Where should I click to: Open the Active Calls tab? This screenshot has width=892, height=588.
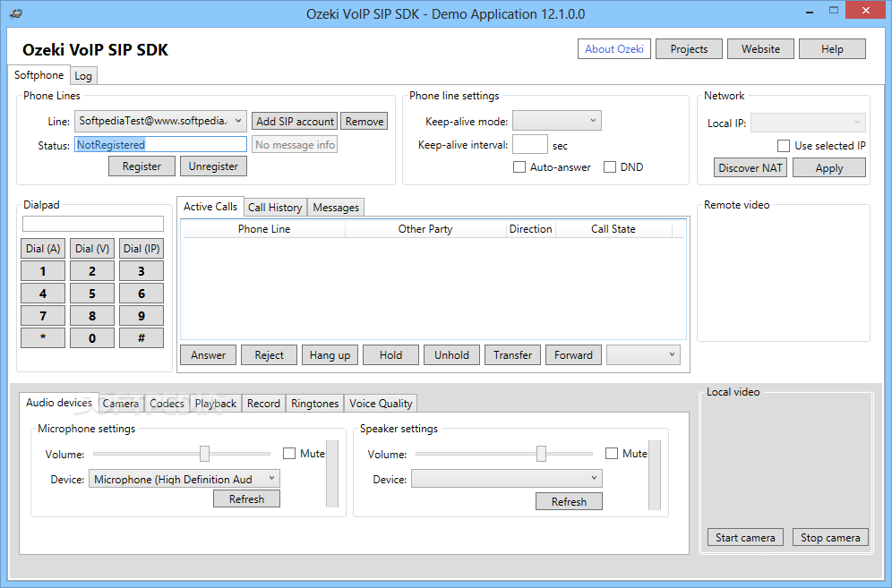coord(210,207)
